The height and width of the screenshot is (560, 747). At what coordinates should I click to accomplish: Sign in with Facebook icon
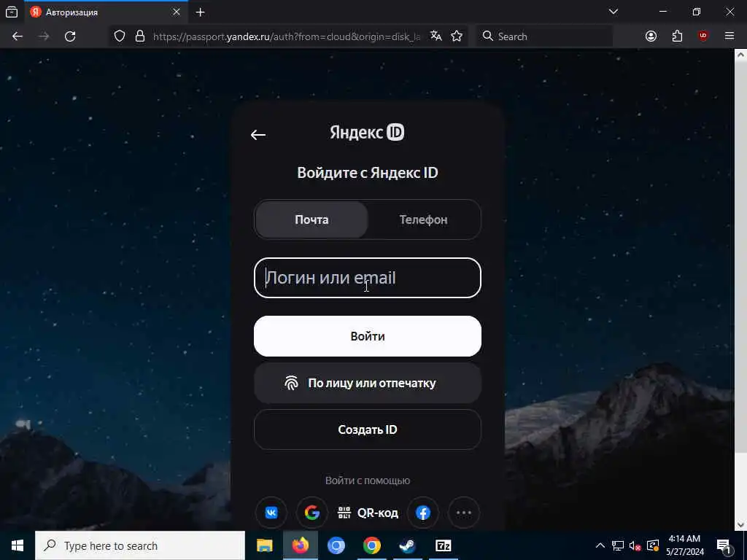[423, 513]
